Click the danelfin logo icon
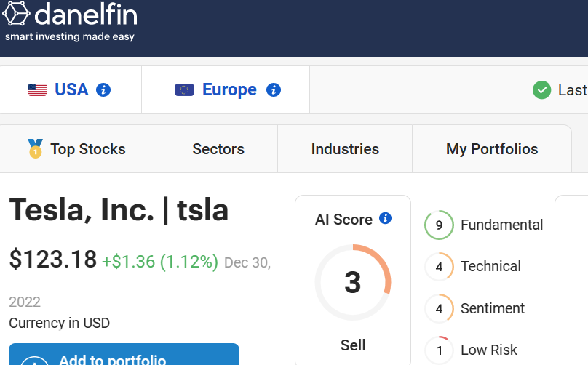Screen dimensions: 588x365 tap(16, 14)
